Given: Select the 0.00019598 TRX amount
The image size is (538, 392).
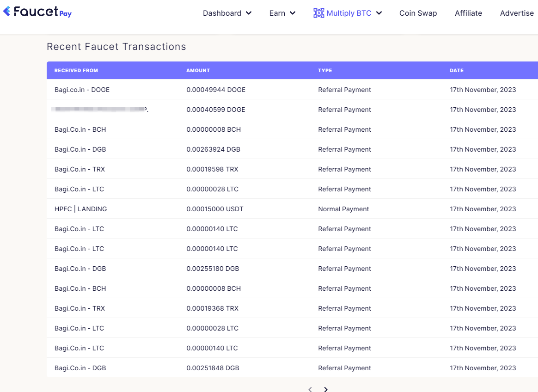Looking at the screenshot, I should coord(212,169).
